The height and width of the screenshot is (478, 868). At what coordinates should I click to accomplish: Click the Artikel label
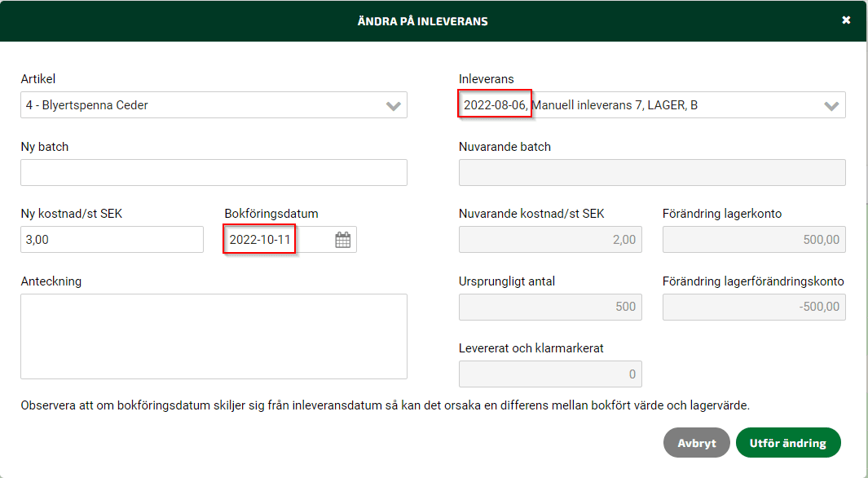tap(38, 79)
